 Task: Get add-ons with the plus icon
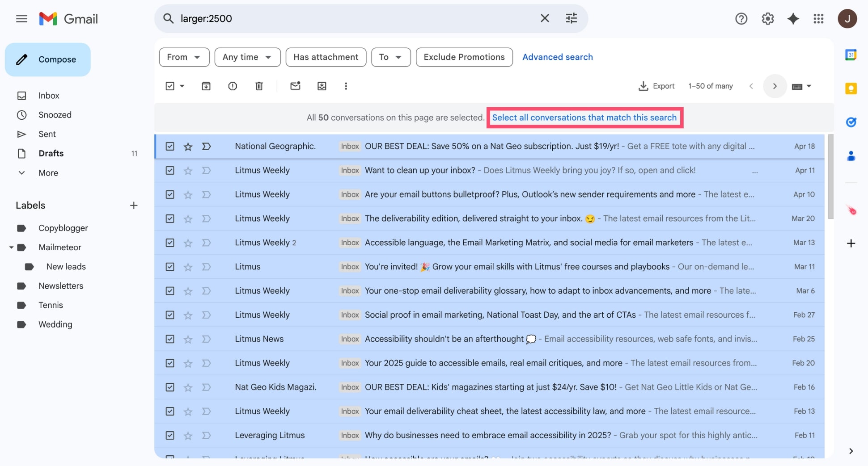pyautogui.click(x=851, y=243)
